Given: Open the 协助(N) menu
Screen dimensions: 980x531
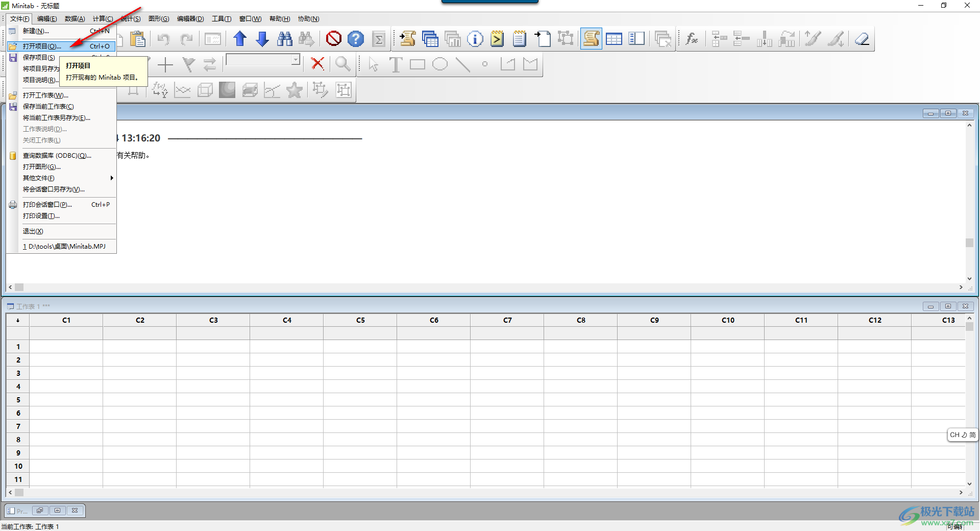Looking at the screenshot, I should (308, 19).
